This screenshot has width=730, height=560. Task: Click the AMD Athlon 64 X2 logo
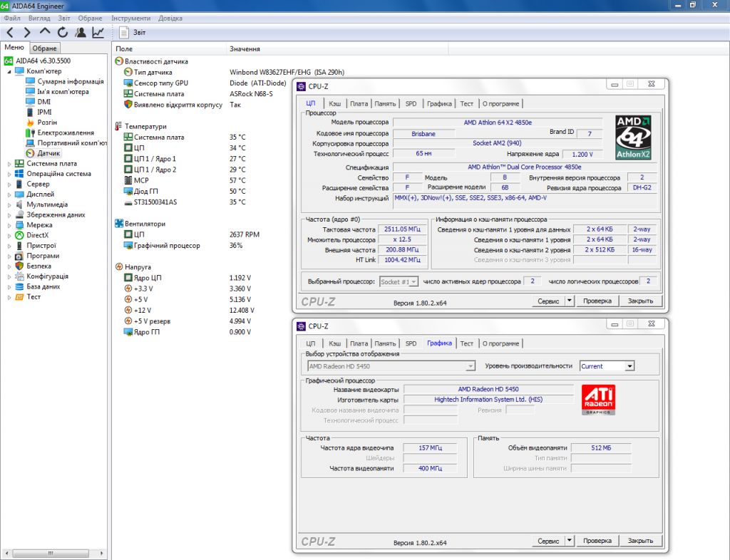point(633,138)
